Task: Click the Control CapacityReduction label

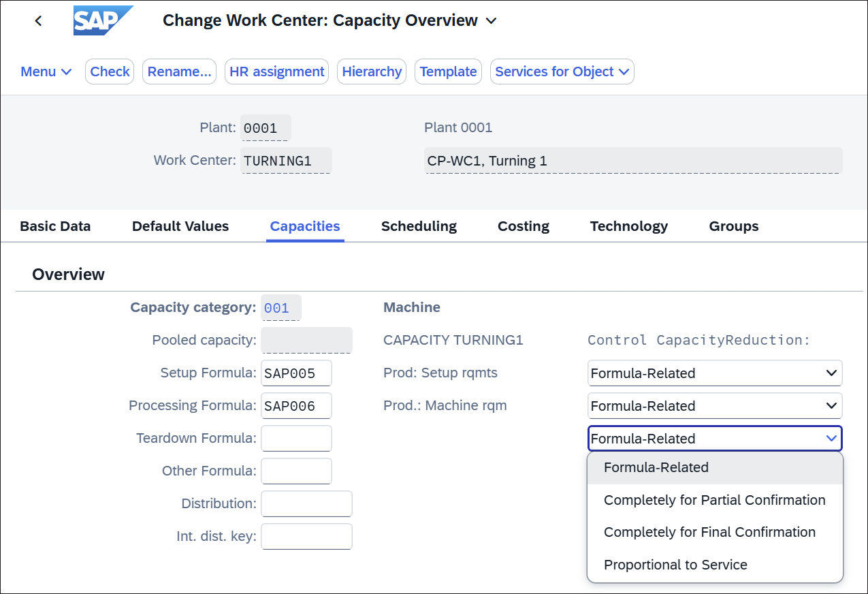Action: (699, 340)
